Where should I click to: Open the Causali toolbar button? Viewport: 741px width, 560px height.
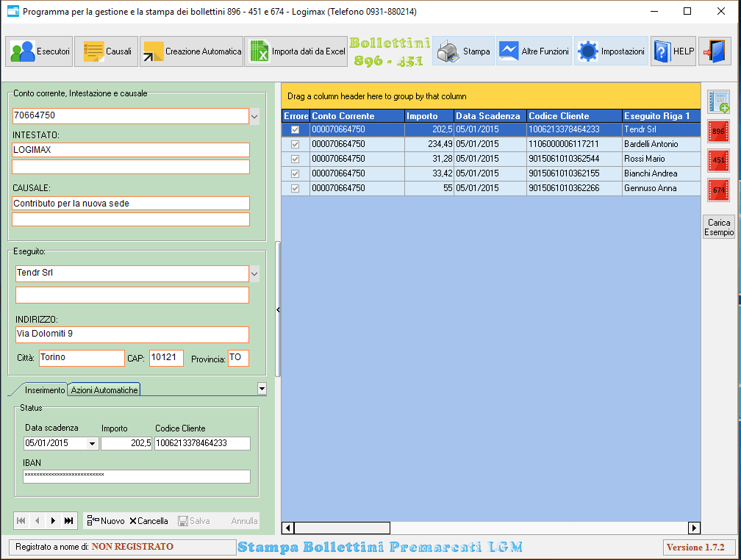pos(107,51)
